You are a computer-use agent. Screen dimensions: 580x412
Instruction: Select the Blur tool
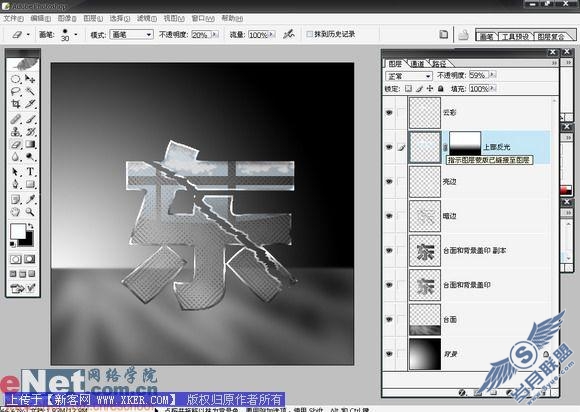pyautogui.click(x=15, y=157)
